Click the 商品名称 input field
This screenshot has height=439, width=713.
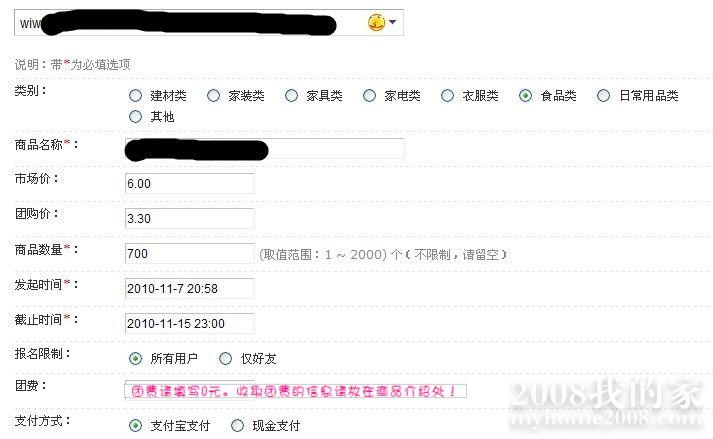coord(265,149)
